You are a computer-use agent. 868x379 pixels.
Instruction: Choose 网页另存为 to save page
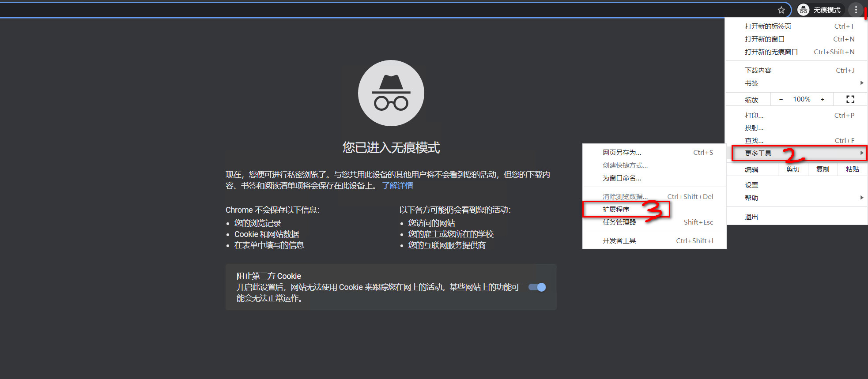pyautogui.click(x=622, y=152)
